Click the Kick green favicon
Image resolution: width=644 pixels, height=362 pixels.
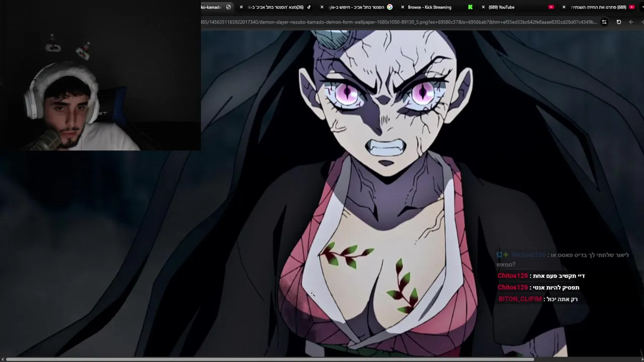[x=470, y=7]
